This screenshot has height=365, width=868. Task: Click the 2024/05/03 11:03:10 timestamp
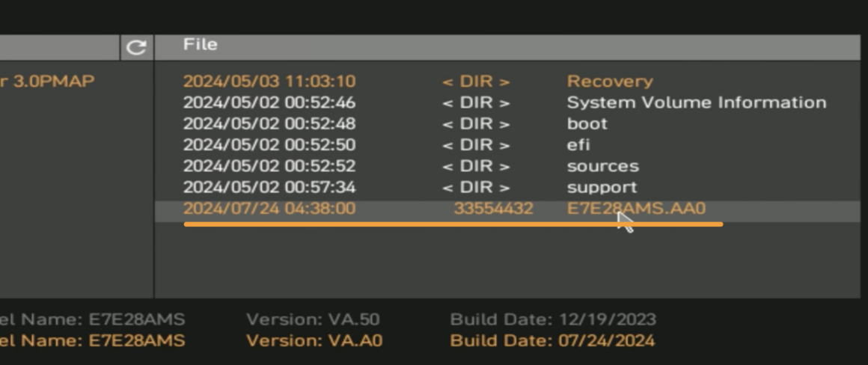click(269, 82)
